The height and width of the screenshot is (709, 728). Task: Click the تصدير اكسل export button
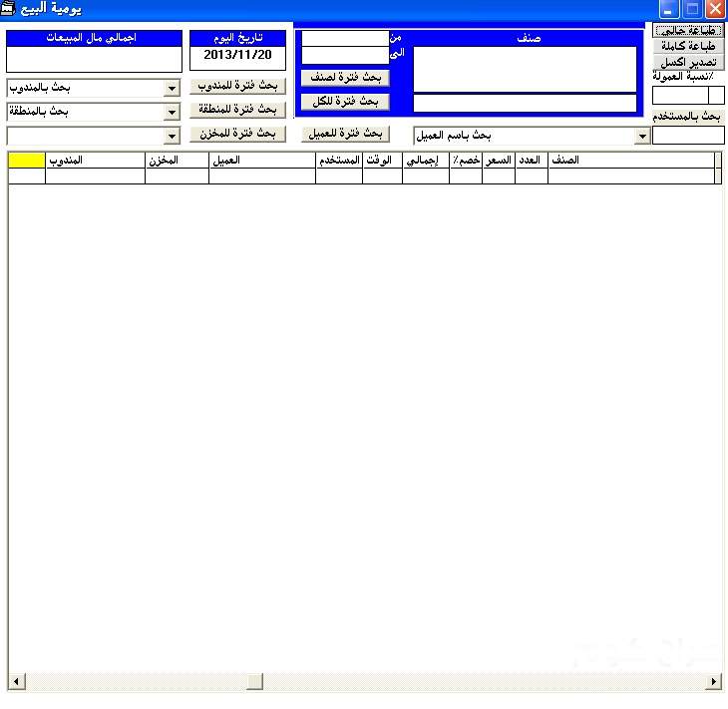point(688,62)
